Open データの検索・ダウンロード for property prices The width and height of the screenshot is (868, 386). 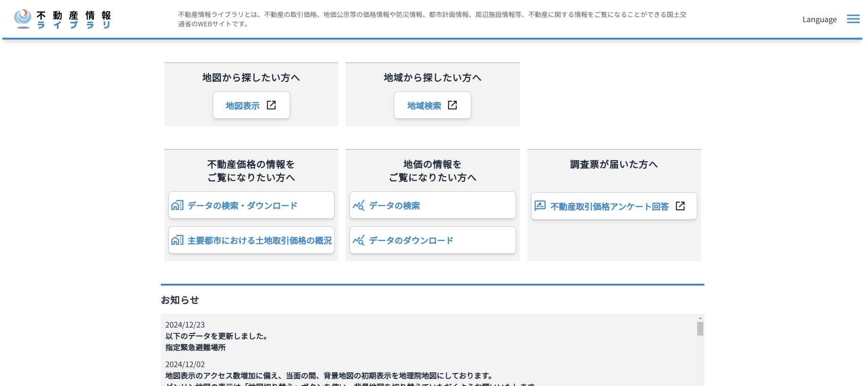pos(251,205)
